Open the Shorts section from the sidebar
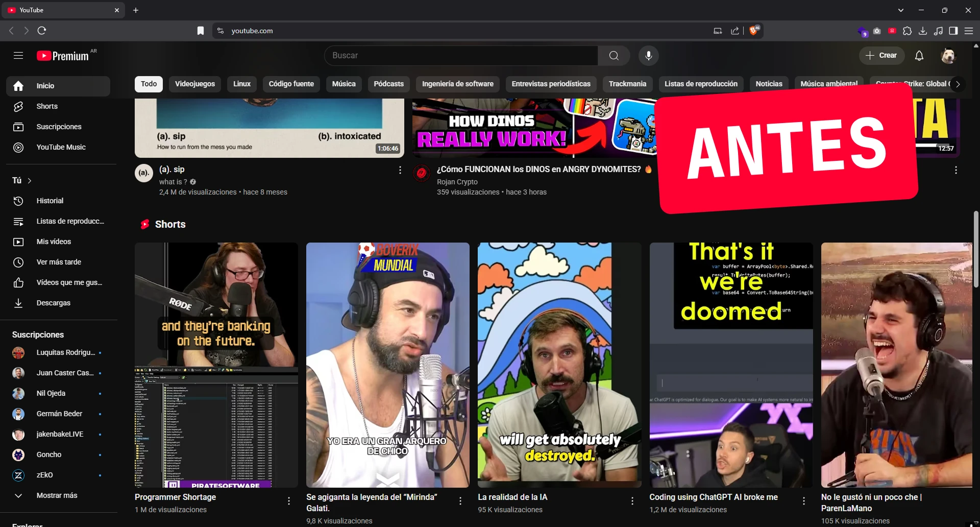This screenshot has width=980, height=527. (47, 106)
